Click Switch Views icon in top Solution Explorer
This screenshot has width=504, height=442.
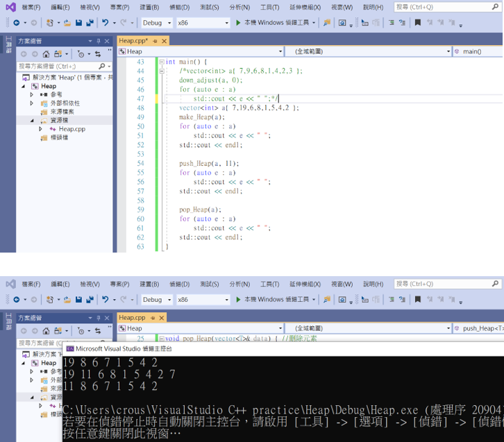click(x=58, y=54)
